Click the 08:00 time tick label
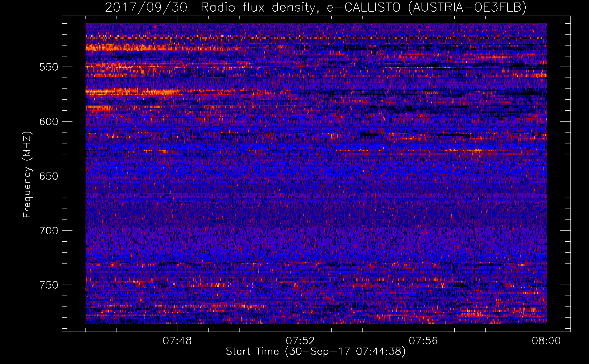 coord(546,341)
